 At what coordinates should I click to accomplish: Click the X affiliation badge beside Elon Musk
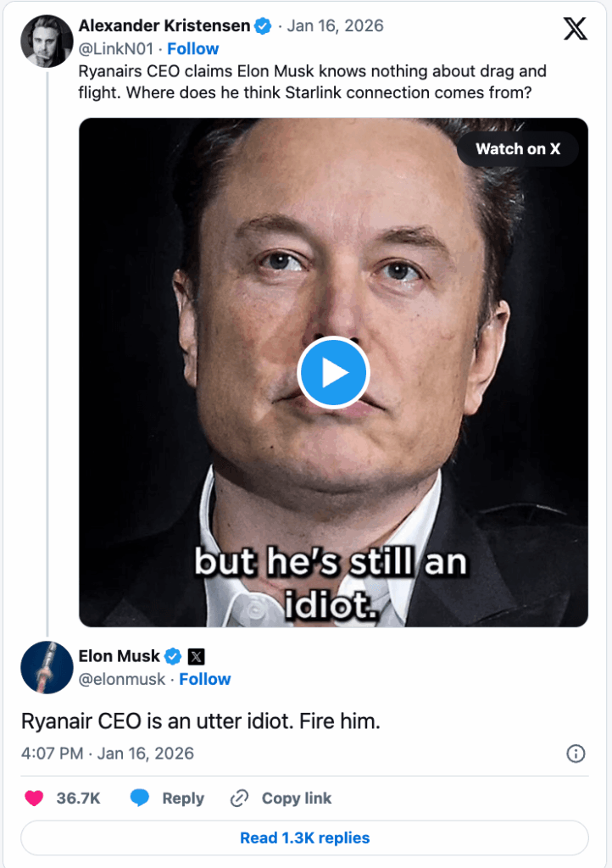[x=196, y=656]
